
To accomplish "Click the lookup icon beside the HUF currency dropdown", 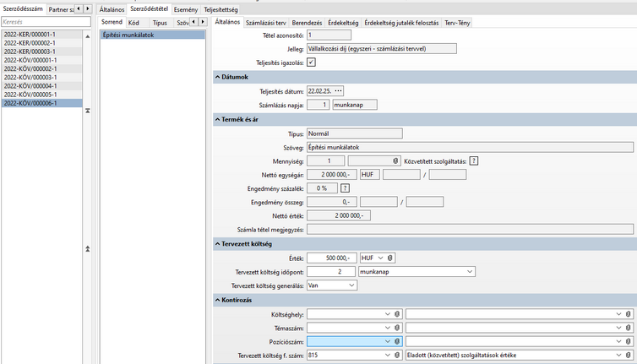I will tap(391, 258).
